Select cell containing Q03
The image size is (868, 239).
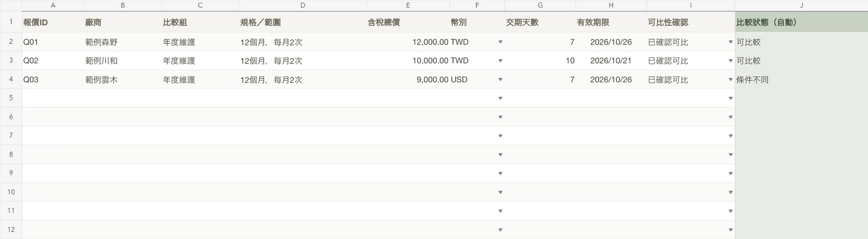coord(53,79)
